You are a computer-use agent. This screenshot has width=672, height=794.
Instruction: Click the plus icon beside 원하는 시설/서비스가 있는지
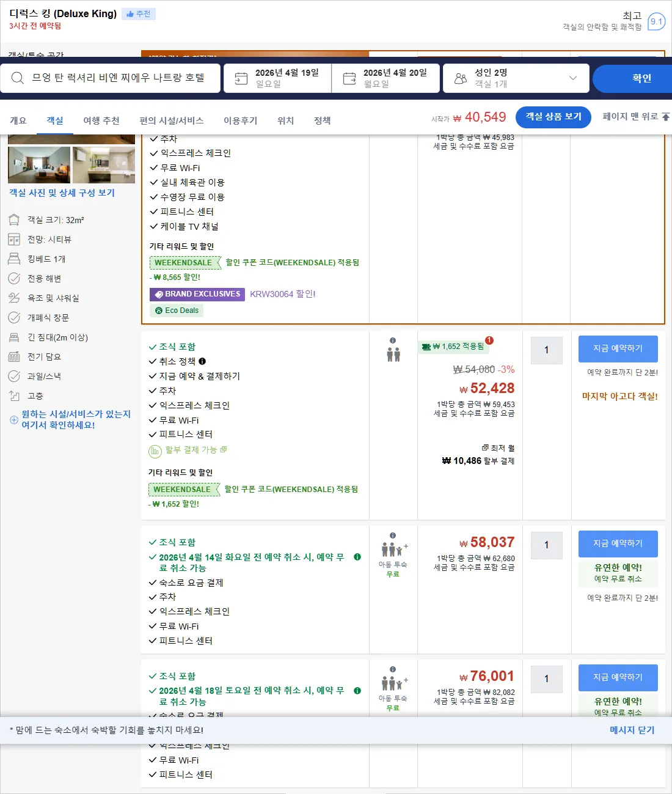[14, 420]
